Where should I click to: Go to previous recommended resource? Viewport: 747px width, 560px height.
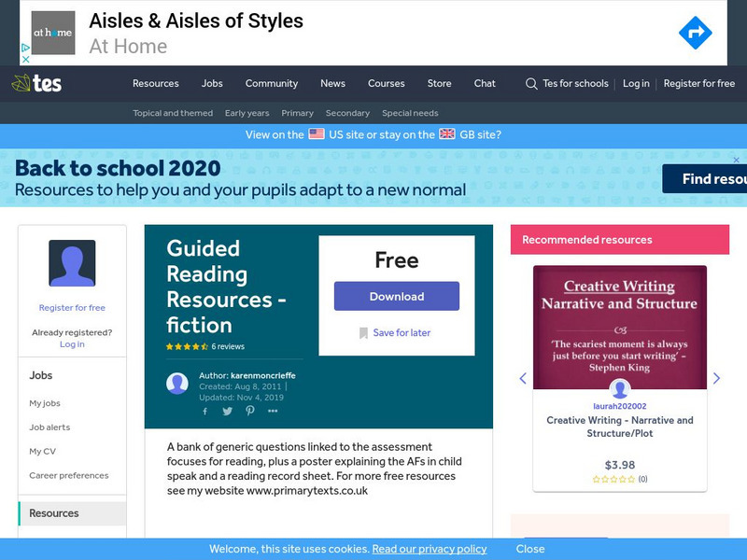pyautogui.click(x=523, y=378)
